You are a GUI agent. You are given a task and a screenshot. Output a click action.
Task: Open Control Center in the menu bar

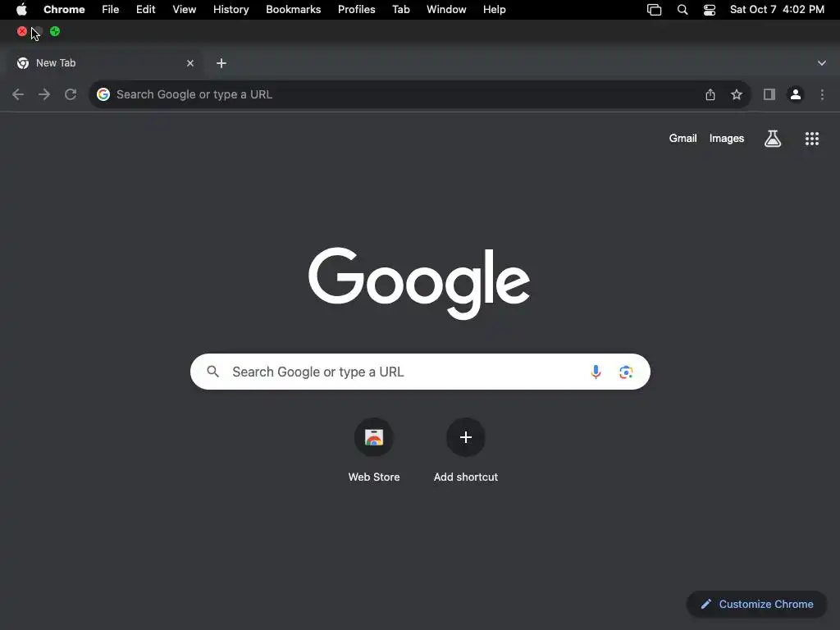[710, 10]
